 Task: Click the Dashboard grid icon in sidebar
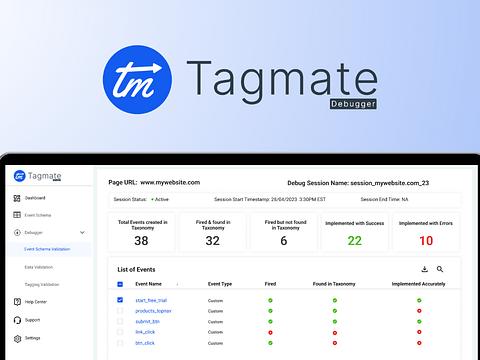tap(17, 198)
